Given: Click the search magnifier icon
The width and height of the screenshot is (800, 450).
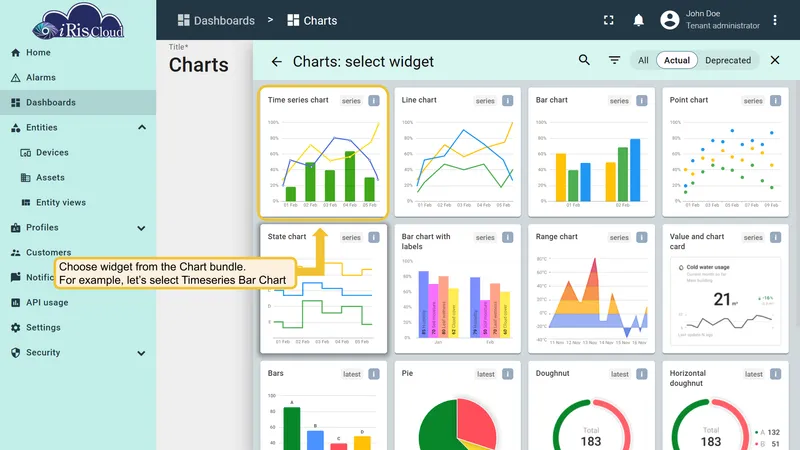Looking at the screenshot, I should pos(584,60).
